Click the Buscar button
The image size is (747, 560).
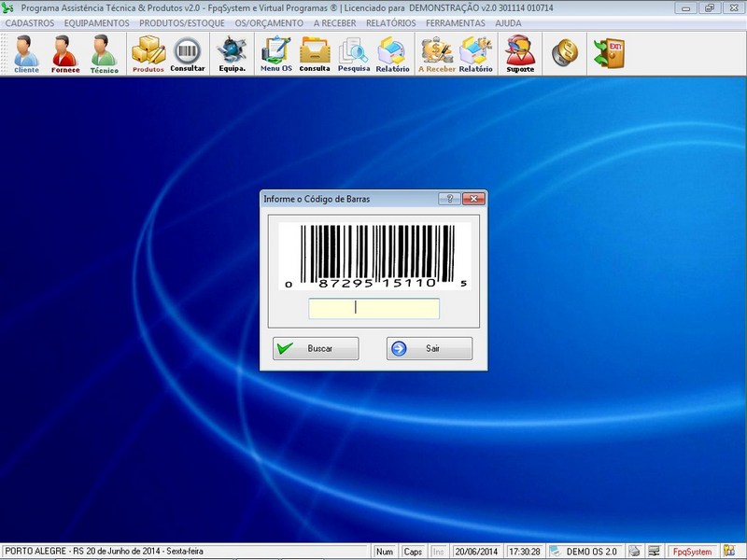(x=316, y=348)
